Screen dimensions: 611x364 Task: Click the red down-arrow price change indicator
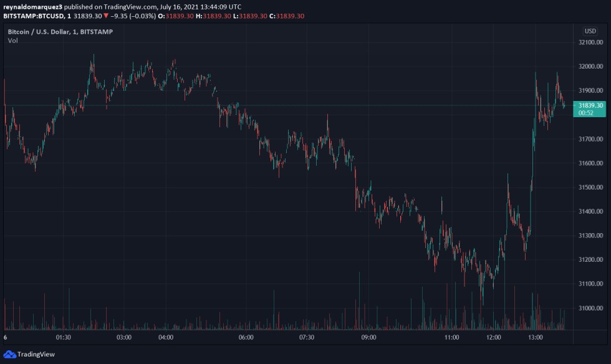107,16
